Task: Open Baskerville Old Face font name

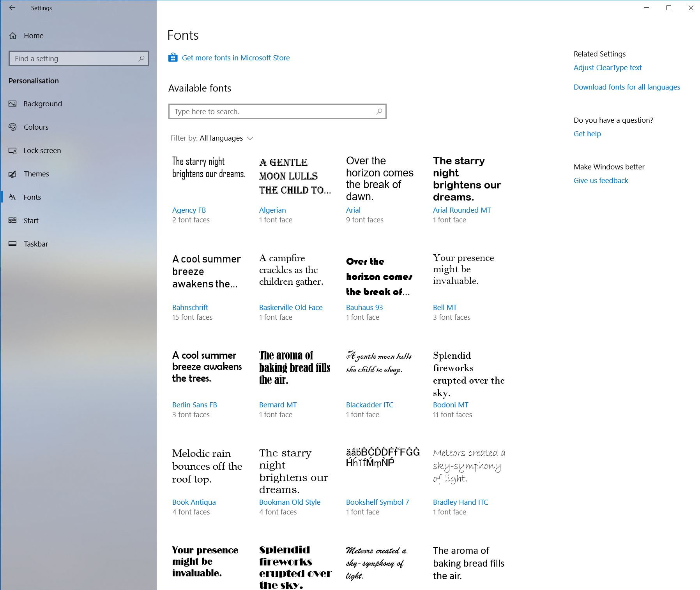Action: point(291,307)
